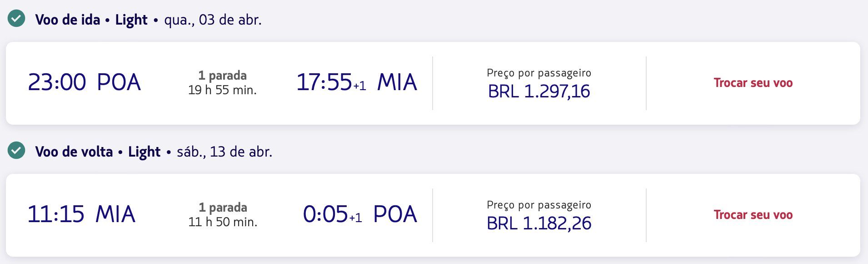Click the green checkmark beside Voo de volta

tap(16, 151)
